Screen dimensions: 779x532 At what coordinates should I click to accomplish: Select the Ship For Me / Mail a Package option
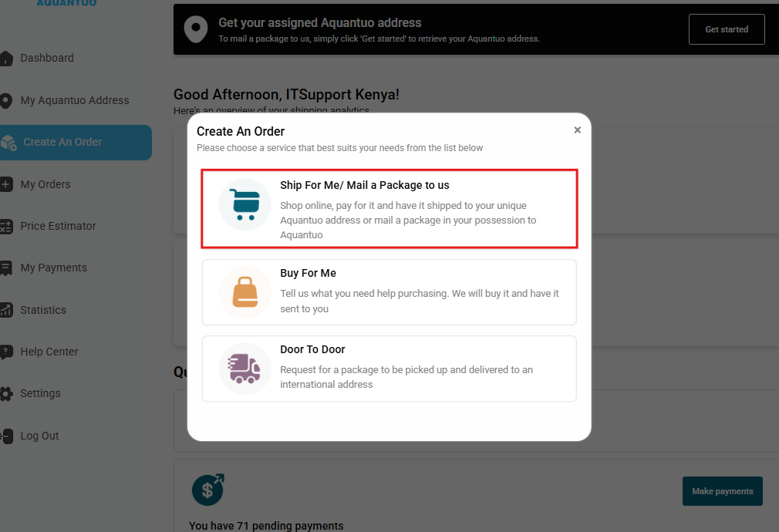click(389, 209)
